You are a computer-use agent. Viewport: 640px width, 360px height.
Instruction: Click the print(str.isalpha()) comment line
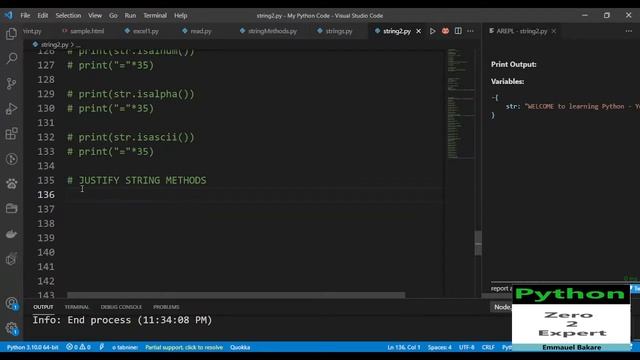pos(131,94)
